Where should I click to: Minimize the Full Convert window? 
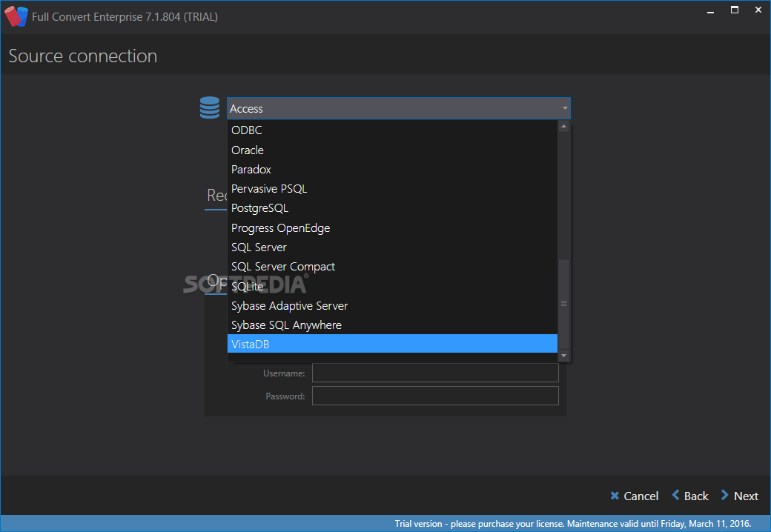tap(710, 11)
